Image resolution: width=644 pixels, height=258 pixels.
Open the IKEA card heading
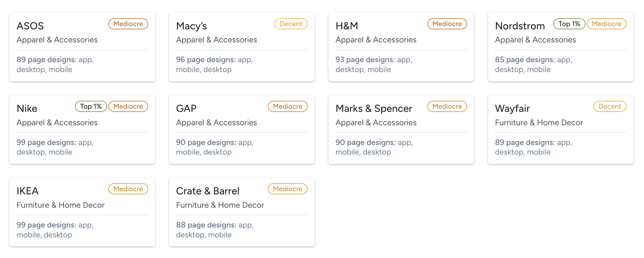click(x=27, y=191)
